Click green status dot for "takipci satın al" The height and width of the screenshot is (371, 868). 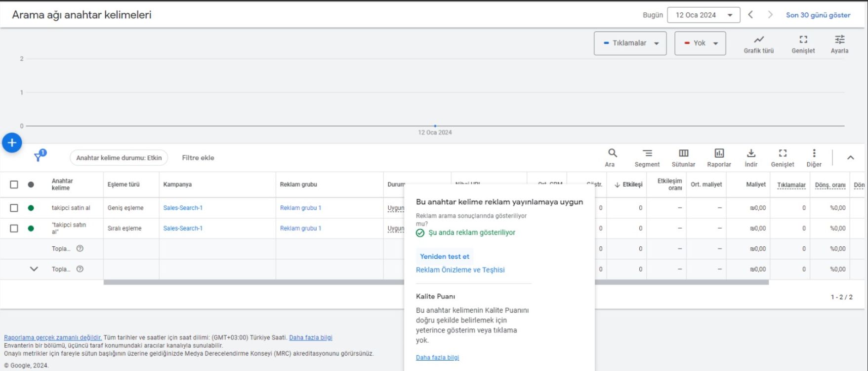click(x=31, y=229)
